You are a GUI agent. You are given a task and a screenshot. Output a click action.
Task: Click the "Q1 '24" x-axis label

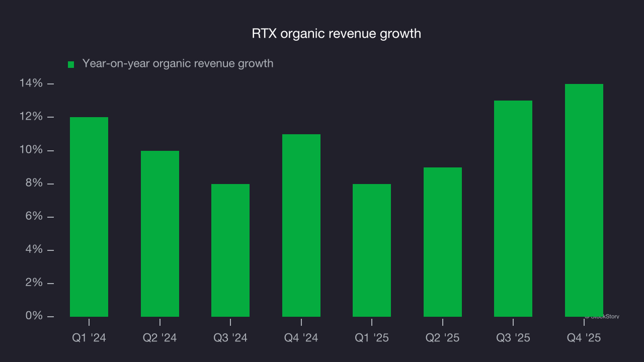pyautogui.click(x=89, y=338)
